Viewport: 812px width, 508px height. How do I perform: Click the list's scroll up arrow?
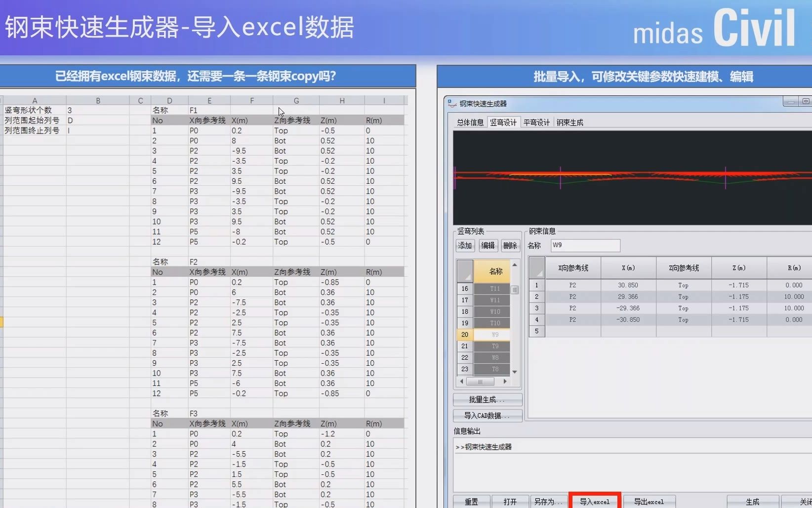[515, 265]
